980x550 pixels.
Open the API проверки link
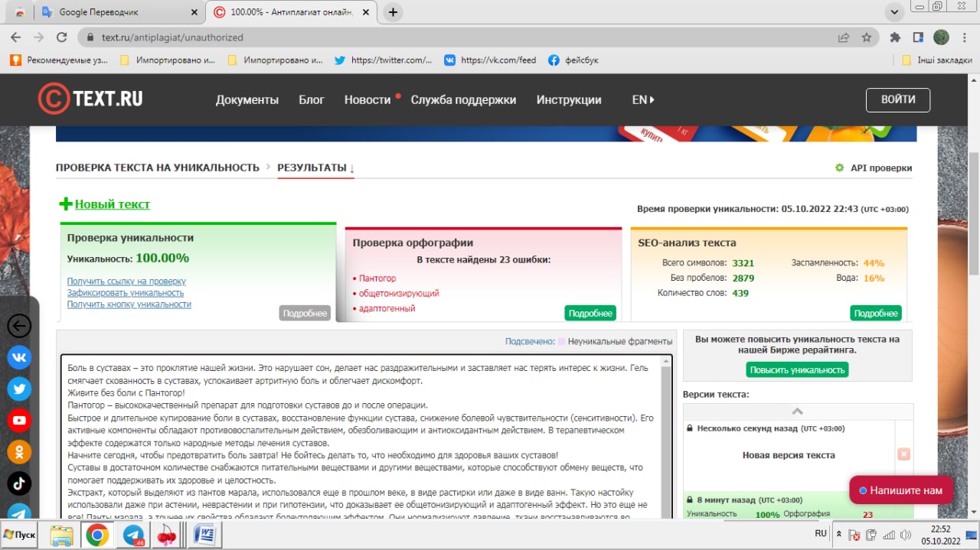[x=874, y=168]
